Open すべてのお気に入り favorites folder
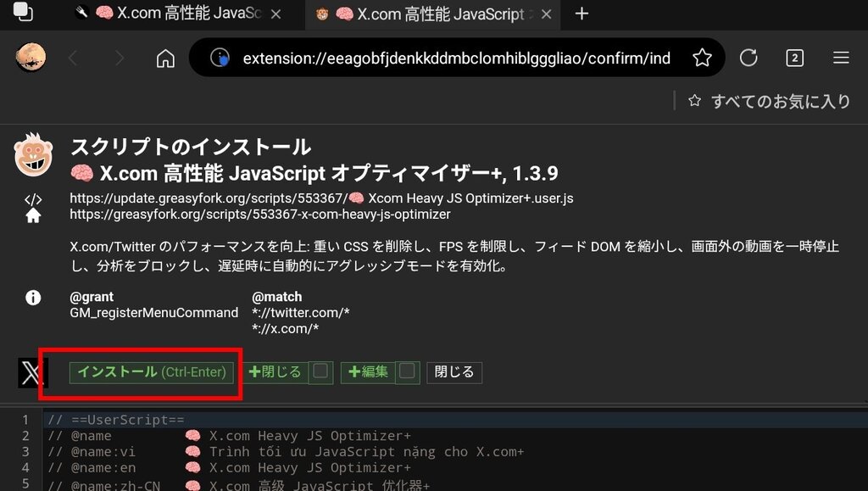The height and width of the screenshot is (491, 868). (x=770, y=101)
